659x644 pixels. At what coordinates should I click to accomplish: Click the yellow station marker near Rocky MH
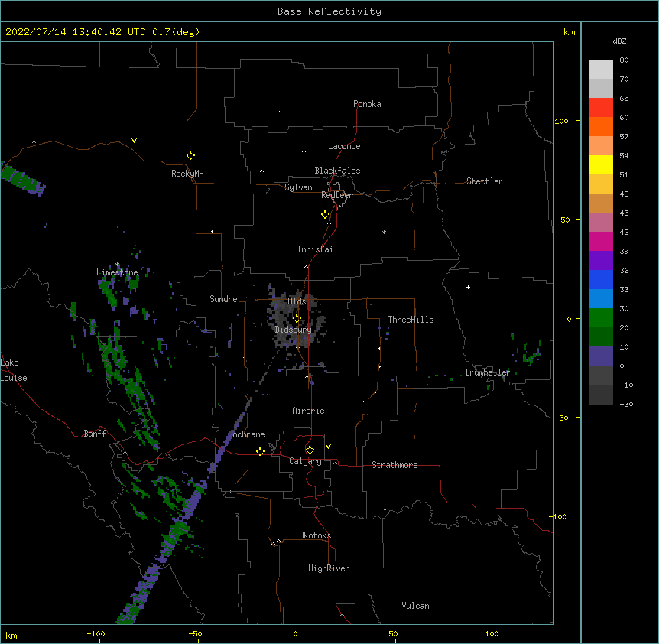coord(190,156)
